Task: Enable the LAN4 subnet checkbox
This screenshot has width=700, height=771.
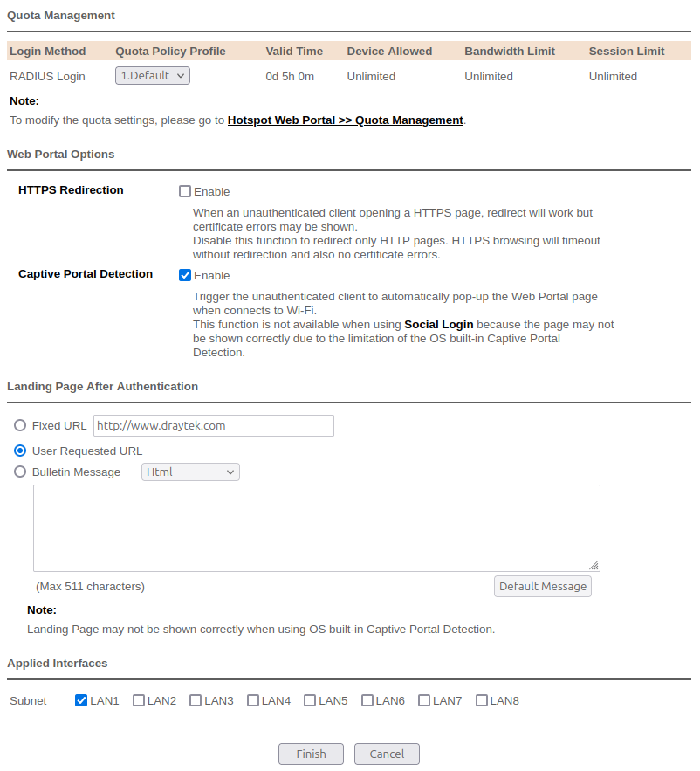Action: coord(253,700)
